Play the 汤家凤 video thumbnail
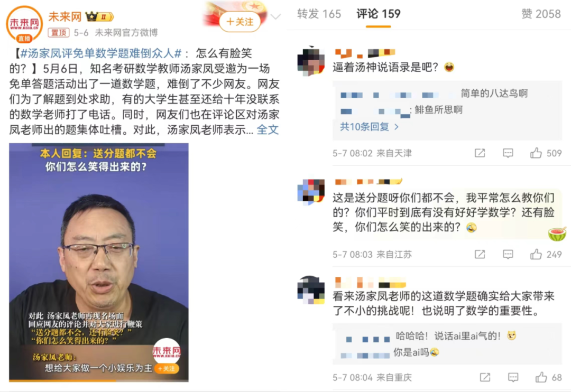The height and width of the screenshot is (392, 571). (99, 262)
